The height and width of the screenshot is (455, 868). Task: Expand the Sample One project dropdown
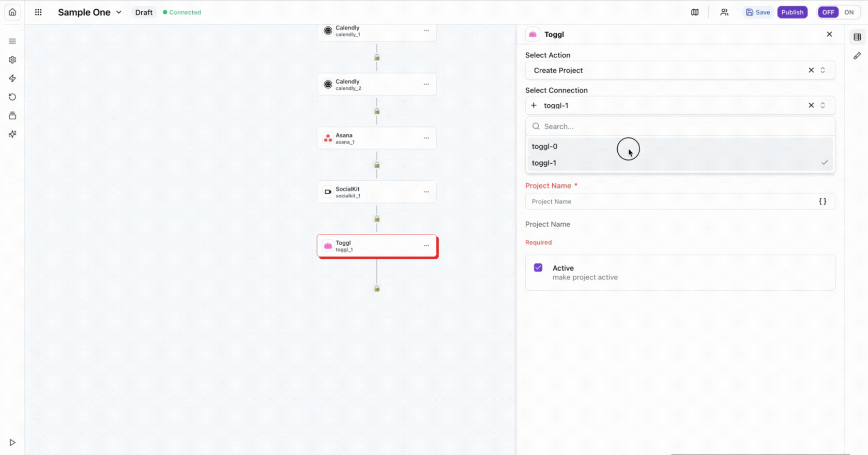click(118, 12)
